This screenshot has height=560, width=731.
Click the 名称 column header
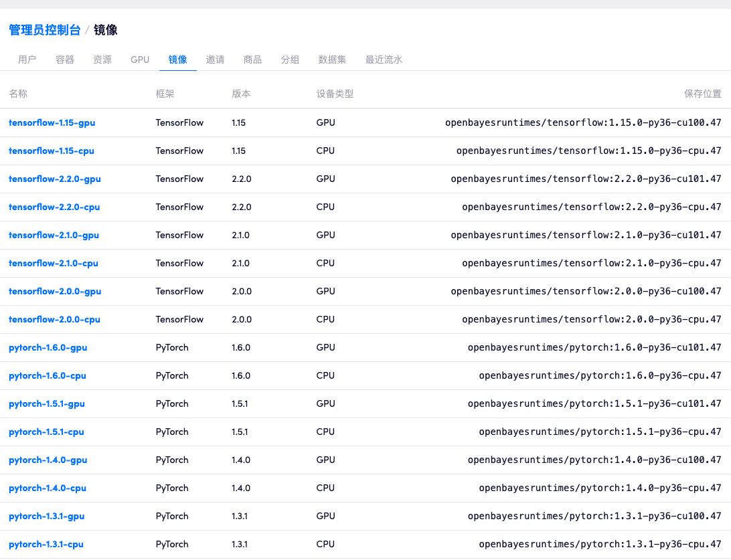click(x=18, y=94)
